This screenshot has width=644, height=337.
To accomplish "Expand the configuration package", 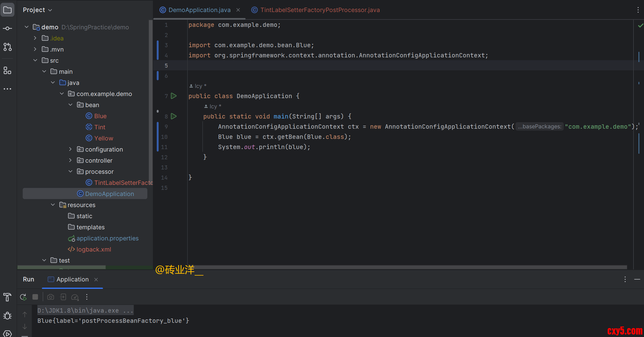I will (70, 149).
